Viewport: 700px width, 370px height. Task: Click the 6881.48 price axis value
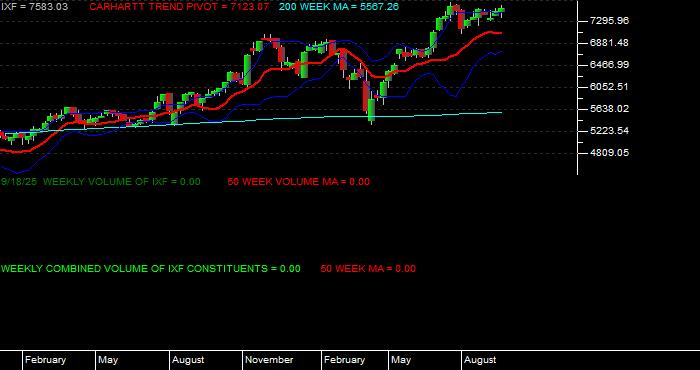[x=609, y=43]
